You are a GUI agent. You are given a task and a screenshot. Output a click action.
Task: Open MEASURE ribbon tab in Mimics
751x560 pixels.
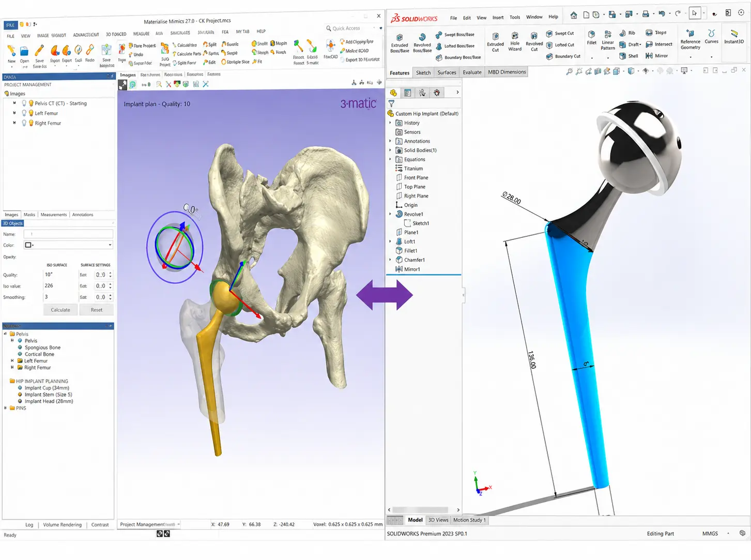point(141,34)
